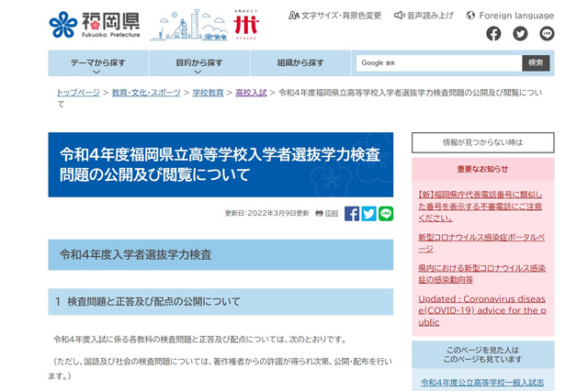The height and width of the screenshot is (391, 588).
Task: Click the このページを見た人は header
Action: [x=483, y=354]
